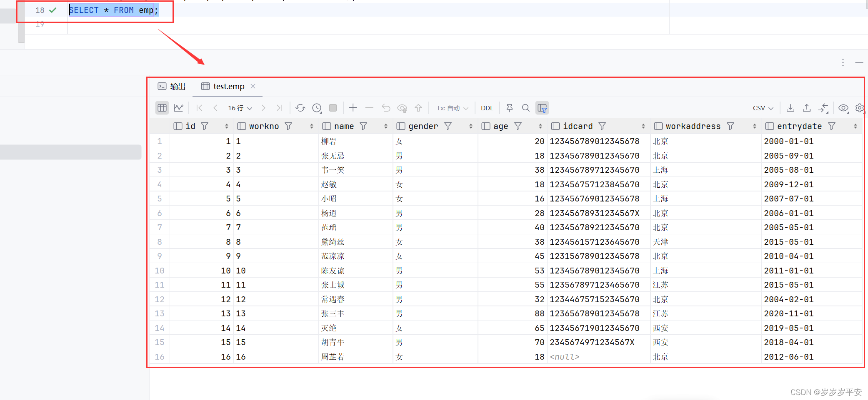Screen dimensions: 868x400
Task: Reload the table data
Action: click(300, 108)
